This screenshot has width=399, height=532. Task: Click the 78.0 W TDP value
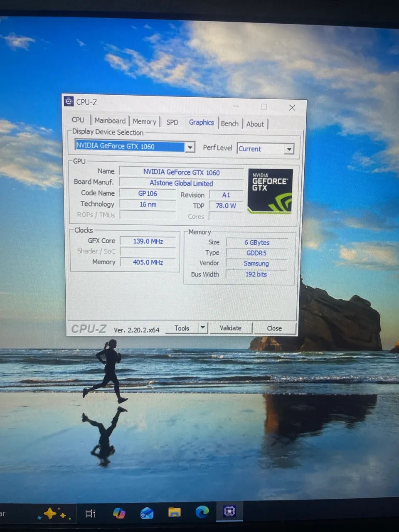point(226,206)
